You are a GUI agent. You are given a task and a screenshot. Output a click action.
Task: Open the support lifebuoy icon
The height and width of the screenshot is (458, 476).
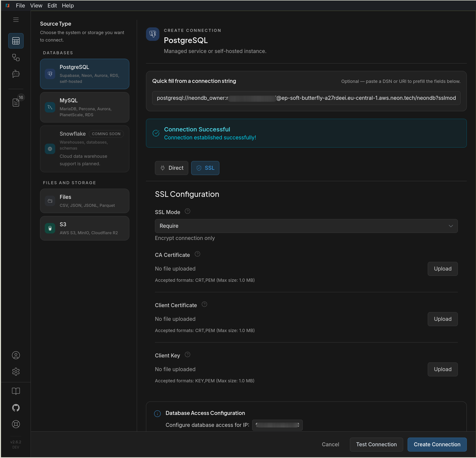tap(16, 424)
